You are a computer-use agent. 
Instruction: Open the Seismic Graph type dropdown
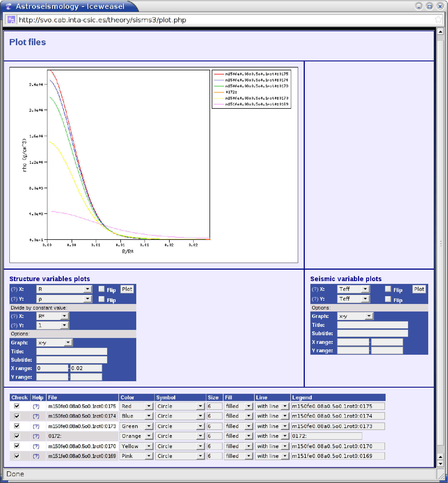[355, 316]
